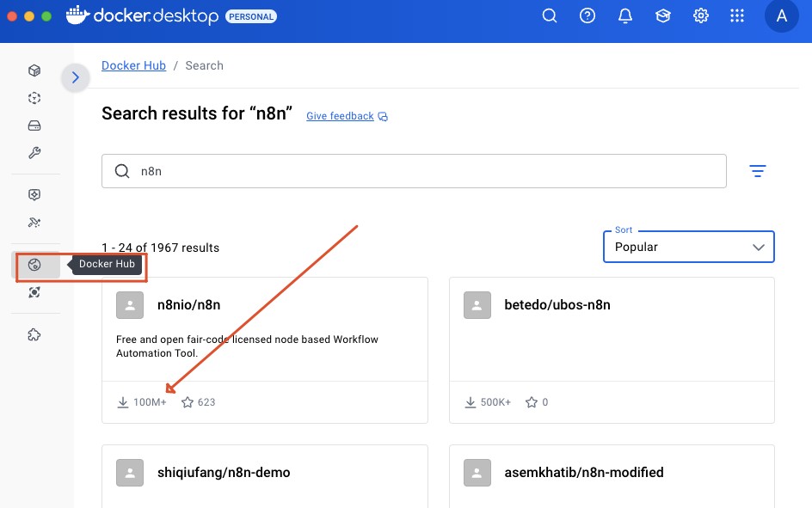The height and width of the screenshot is (508, 812).
Task: Click the header search magnifier icon
Action: click(x=551, y=15)
